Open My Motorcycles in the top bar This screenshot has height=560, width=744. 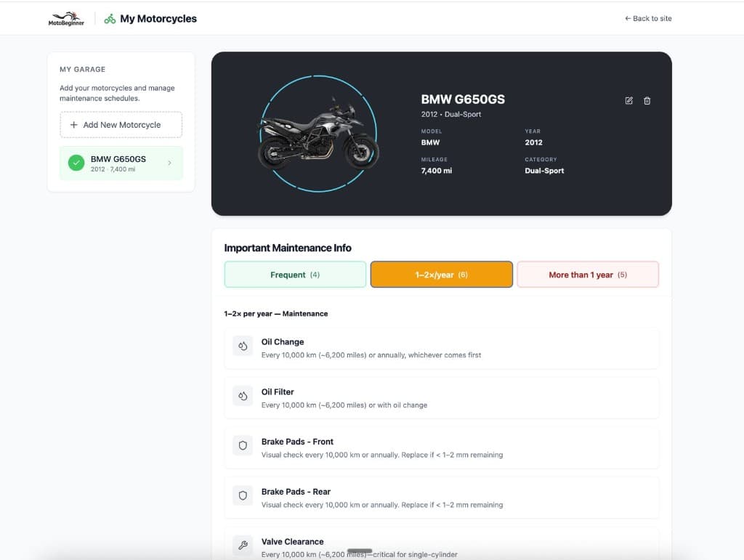(x=158, y=18)
